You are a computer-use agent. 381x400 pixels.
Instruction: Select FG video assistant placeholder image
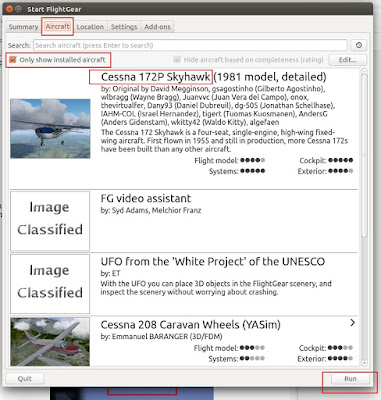(50, 221)
